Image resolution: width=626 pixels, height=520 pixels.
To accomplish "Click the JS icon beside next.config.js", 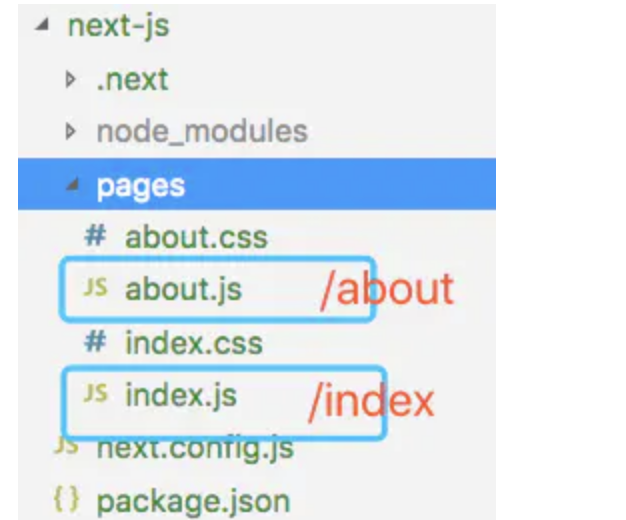I will point(66,447).
